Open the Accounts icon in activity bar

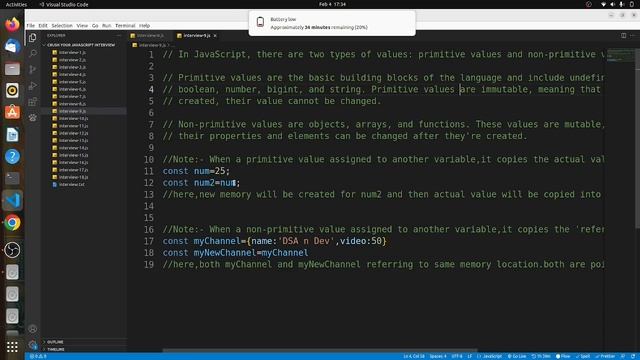click(x=33, y=329)
